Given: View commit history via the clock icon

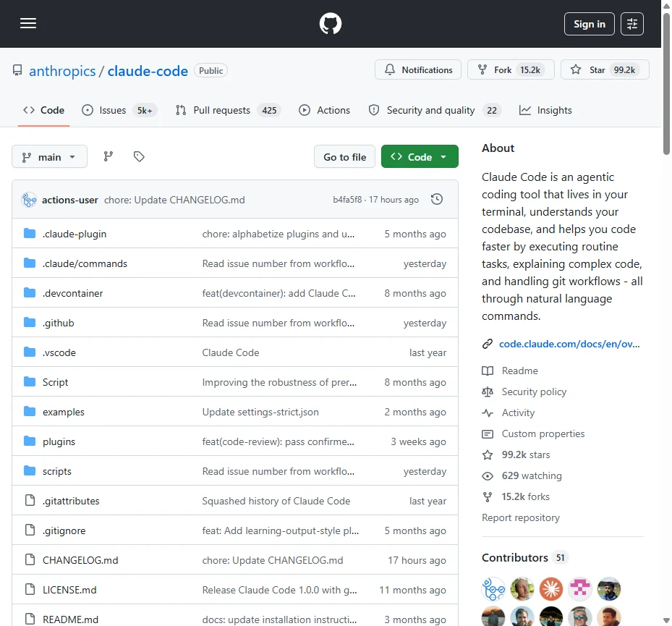Looking at the screenshot, I should (x=436, y=198).
